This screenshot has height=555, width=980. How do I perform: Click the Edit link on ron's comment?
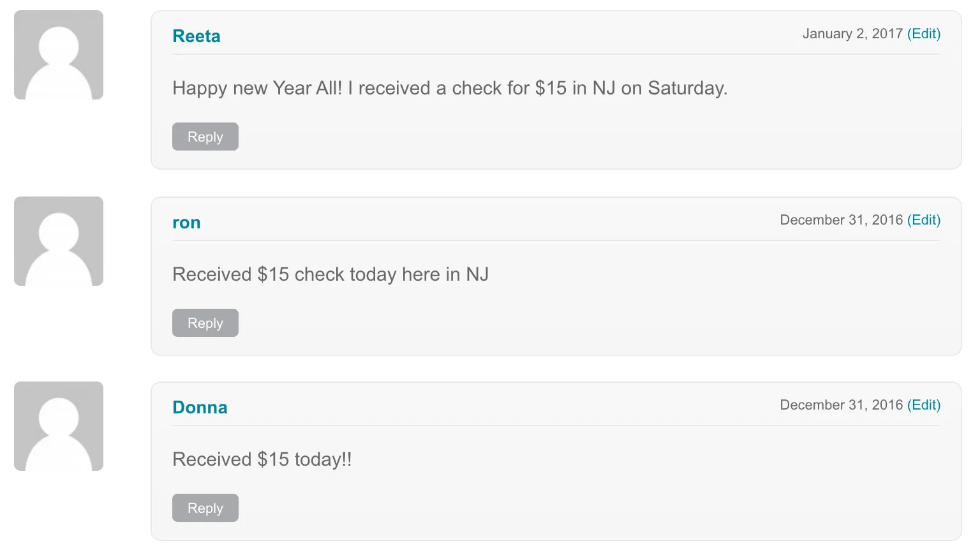tap(924, 220)
